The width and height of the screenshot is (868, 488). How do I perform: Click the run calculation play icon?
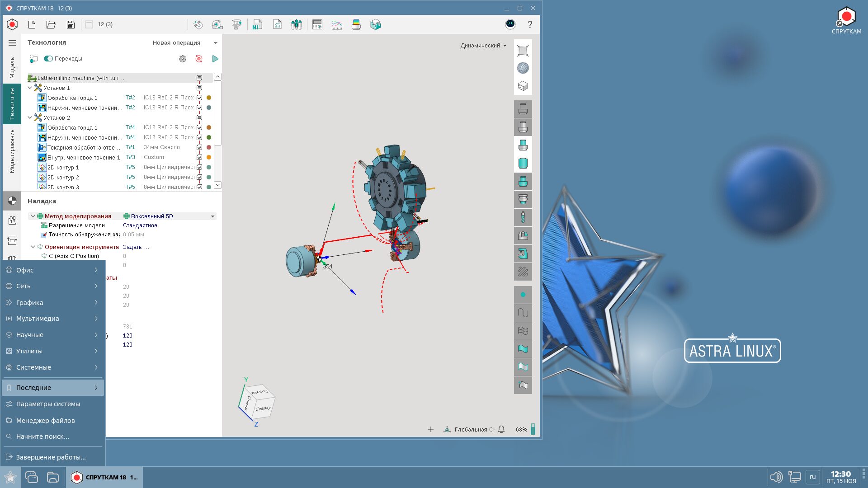(215, 59)
